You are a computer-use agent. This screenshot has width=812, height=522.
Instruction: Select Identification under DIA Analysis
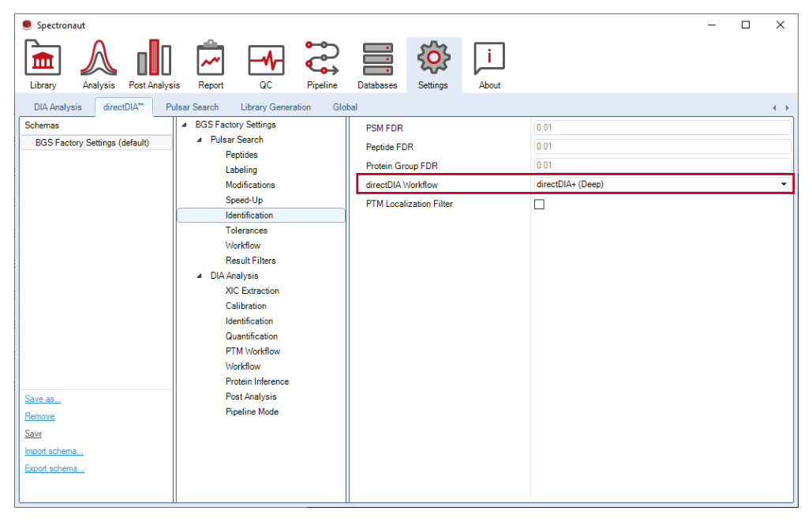coord(249,321)
